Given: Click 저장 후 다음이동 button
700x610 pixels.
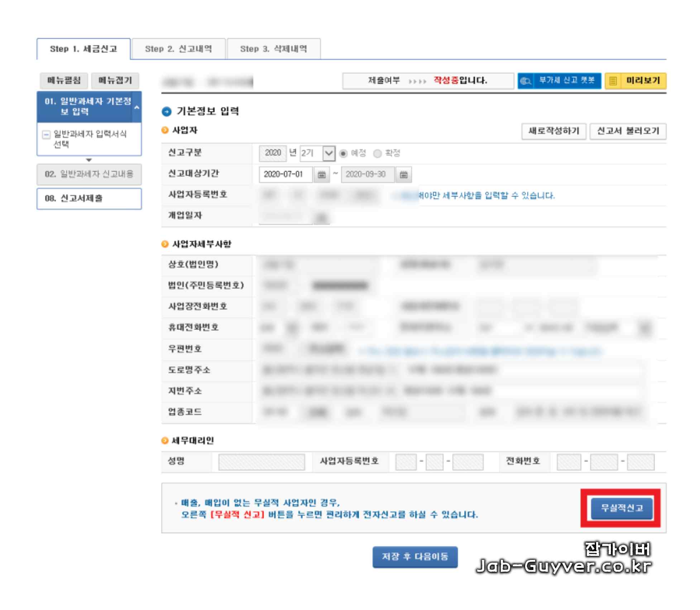Looking at the screenshot, I should pos(414,557).
